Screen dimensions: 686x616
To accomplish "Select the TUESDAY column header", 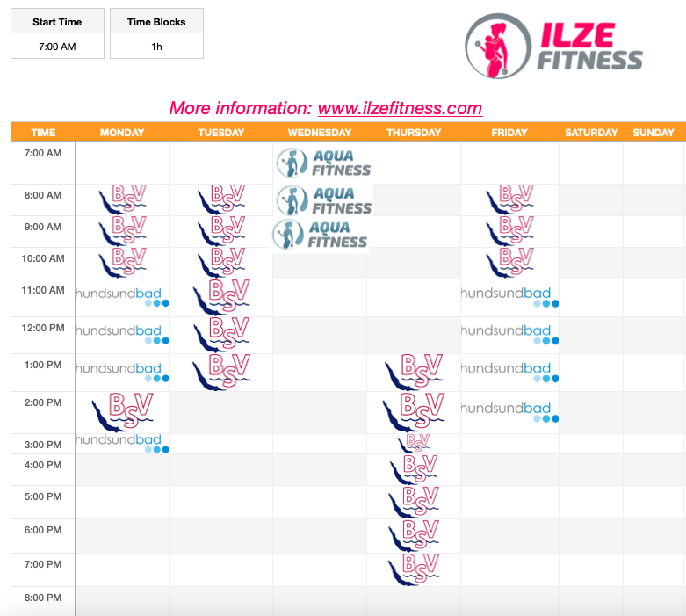I will click(221, 133).
